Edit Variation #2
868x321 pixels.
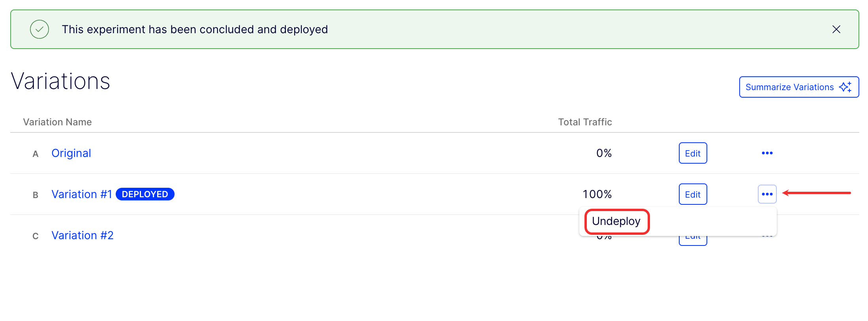693,236
